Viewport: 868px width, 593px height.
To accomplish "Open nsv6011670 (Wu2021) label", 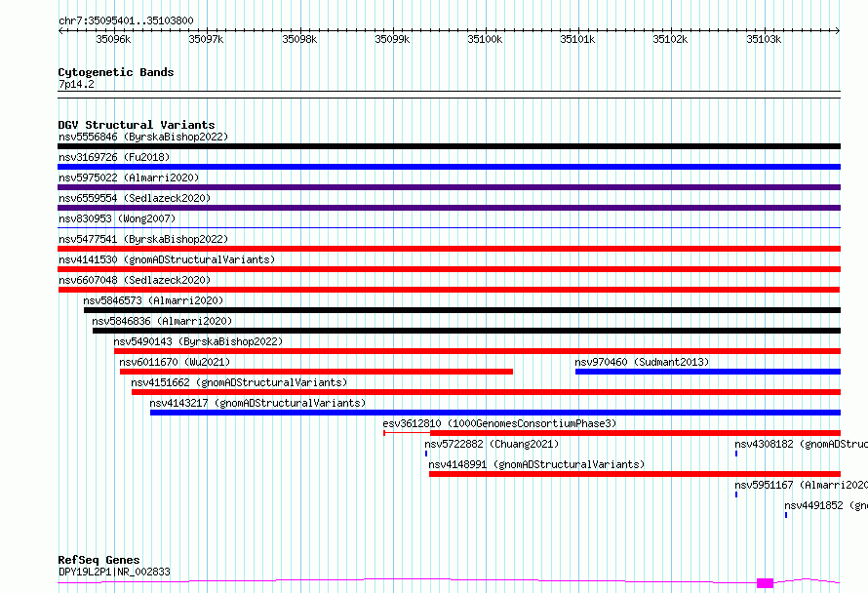I will pos(175,362).
